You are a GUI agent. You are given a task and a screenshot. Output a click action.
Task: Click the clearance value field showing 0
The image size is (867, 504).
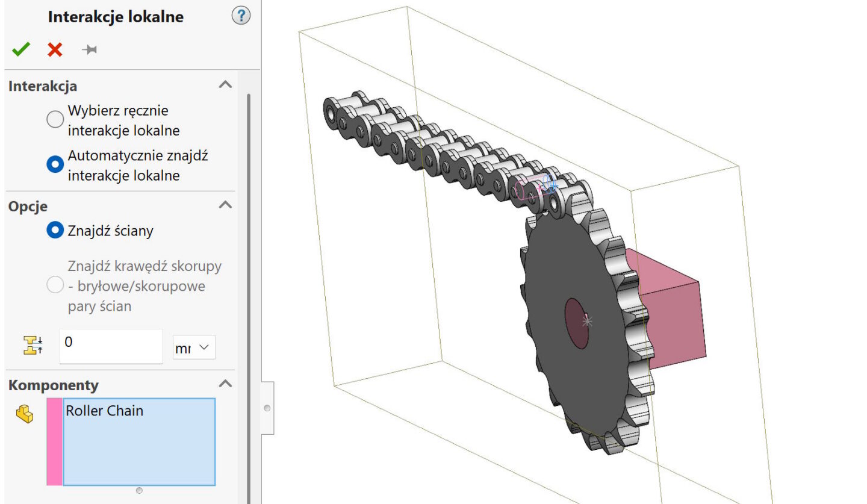pyautogui.click(x=111, y=346)
